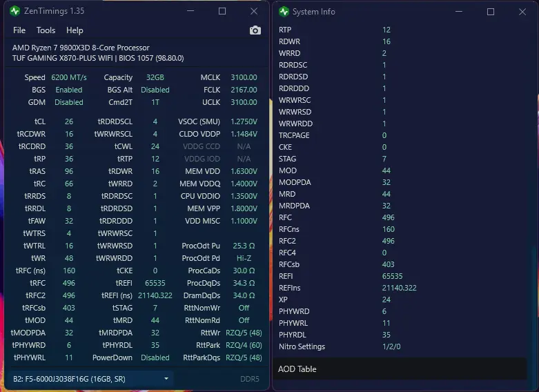Click the TUF GAMING X870-PLUS BIOS text
539x392 pixels.
(98, 58)
